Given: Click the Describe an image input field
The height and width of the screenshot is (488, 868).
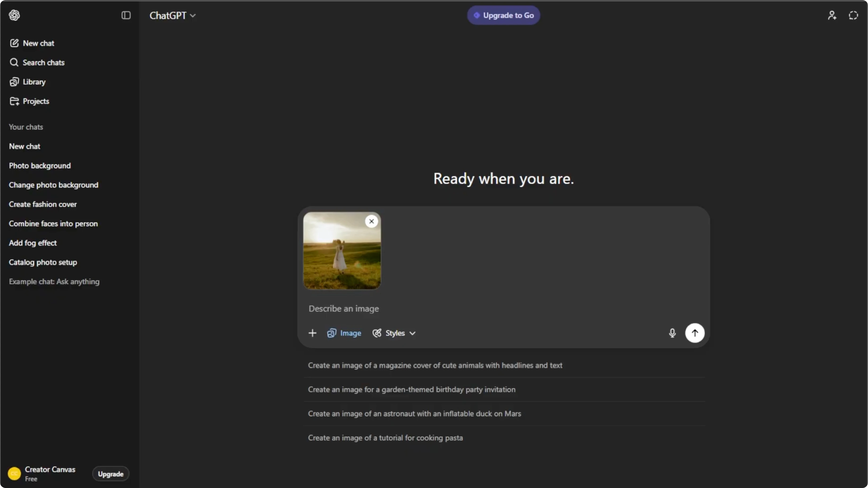Looking at the screenshot, I should (x=503, y=309).
